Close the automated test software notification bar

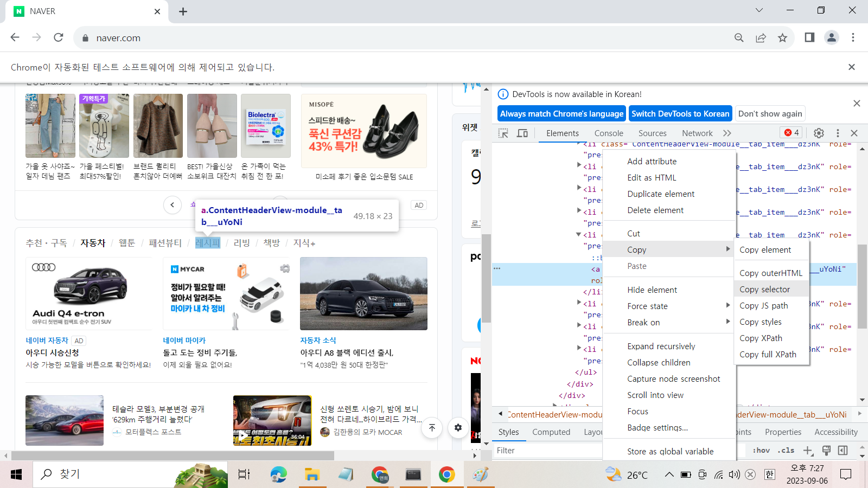coord(852,67)
